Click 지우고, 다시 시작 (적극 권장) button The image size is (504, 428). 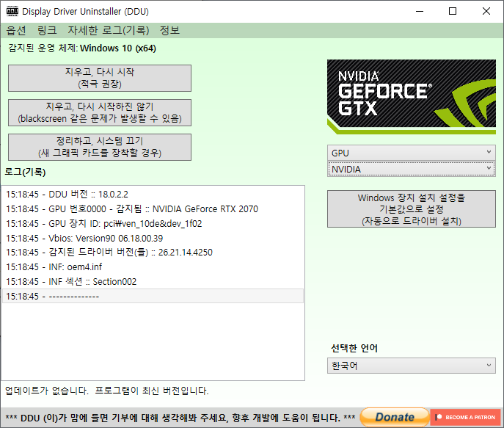click(100, 78)
